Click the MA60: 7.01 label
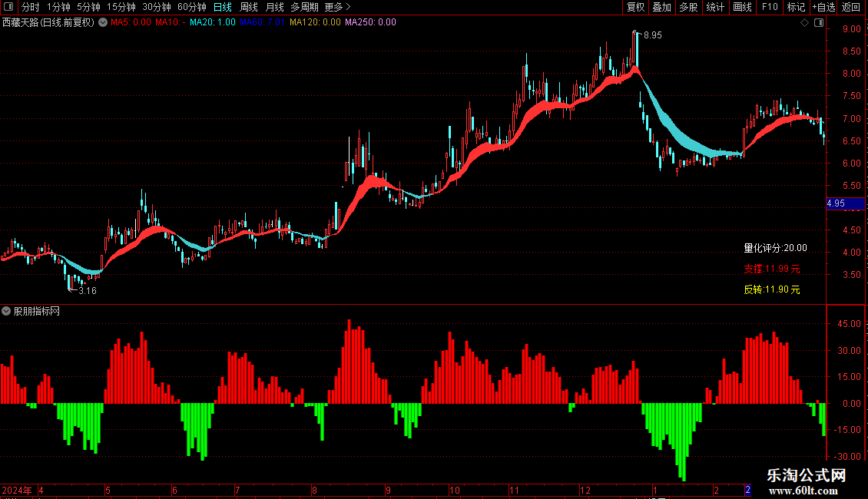The height and width of the screenshot is (499, 868). (x=262, y=23)
